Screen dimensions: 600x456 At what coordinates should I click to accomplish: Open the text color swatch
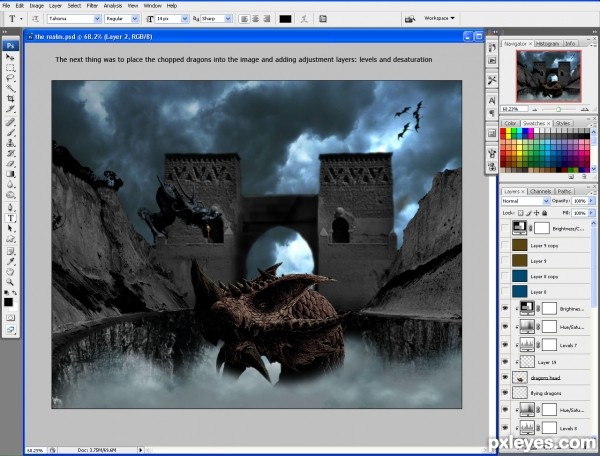point(285,19)
